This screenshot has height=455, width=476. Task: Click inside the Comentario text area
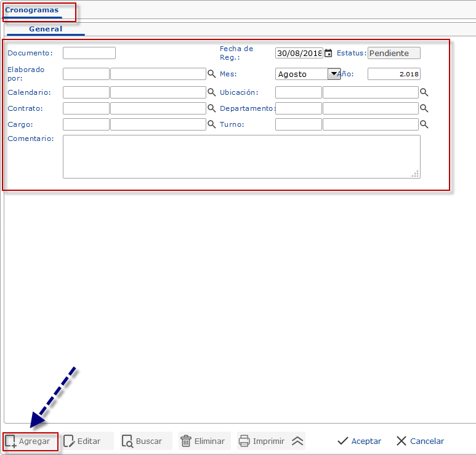(x=241, y=156)
